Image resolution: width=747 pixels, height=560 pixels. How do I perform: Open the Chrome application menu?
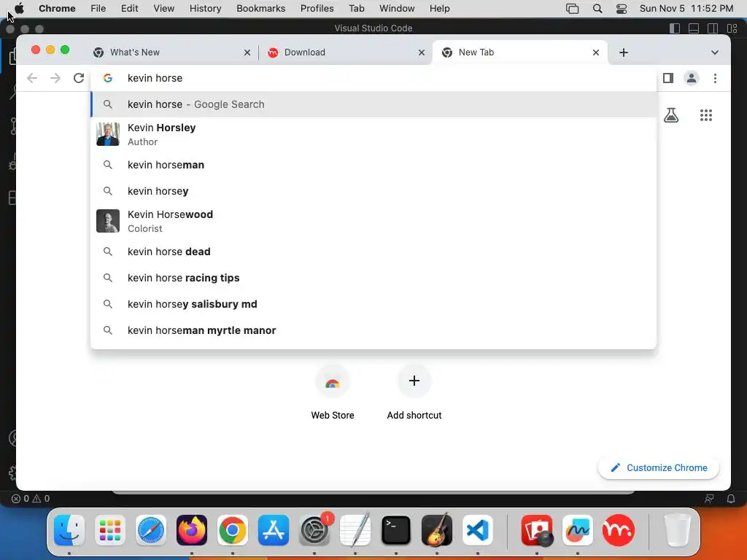(x=57, y=9)
